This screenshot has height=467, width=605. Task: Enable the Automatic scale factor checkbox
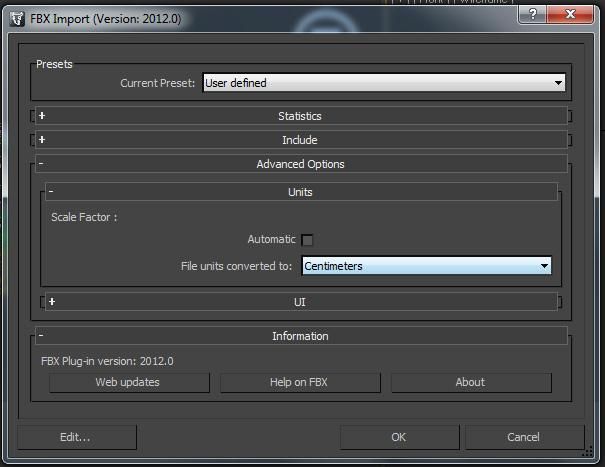(x=307, y=240)
